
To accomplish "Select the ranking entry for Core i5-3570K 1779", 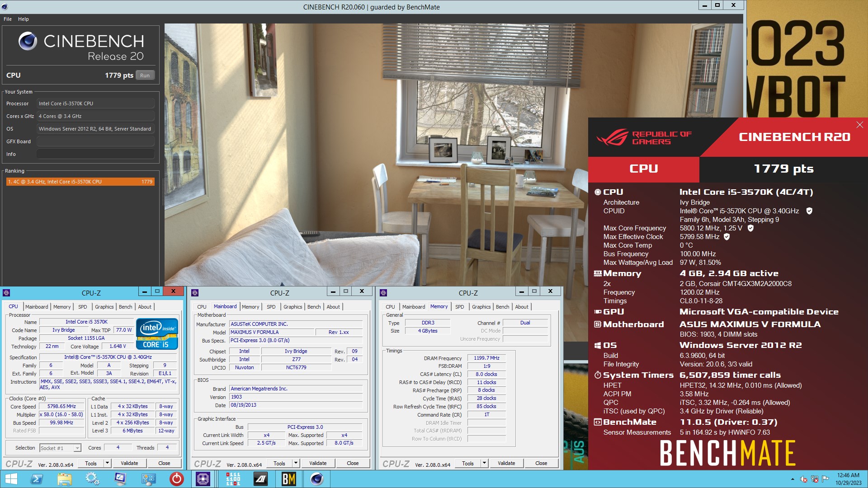I will [80, 182].
